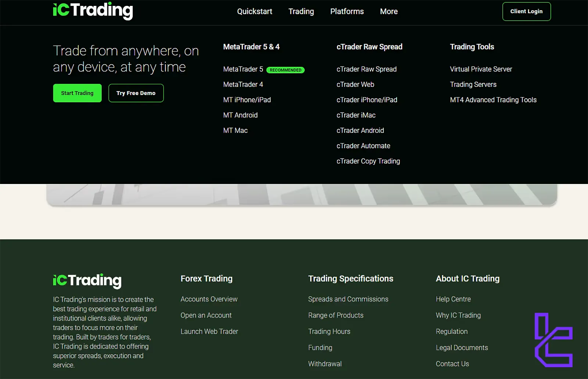588x379 pixels.
Task: Click the cTrader Raw Spread column heading
Action: pyautogui.click(x=369, y=47)
